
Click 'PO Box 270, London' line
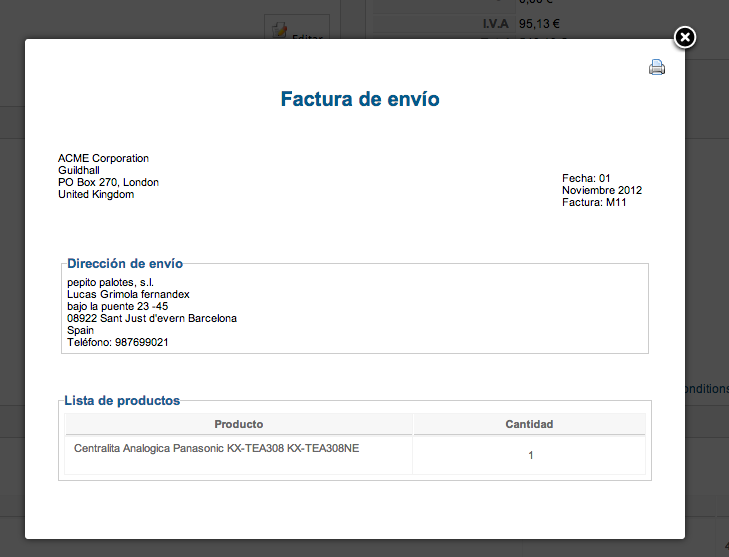[x=108, y=182]
